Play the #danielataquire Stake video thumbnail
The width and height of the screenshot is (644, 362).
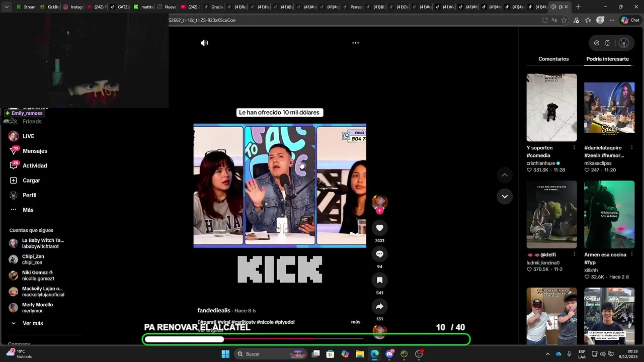click(609, 108)
